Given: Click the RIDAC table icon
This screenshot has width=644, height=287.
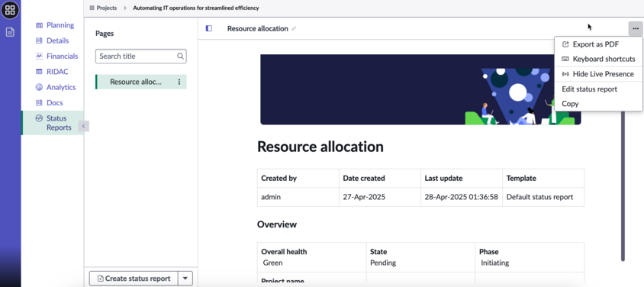Looking at the screenshot, I should [39, 72].
